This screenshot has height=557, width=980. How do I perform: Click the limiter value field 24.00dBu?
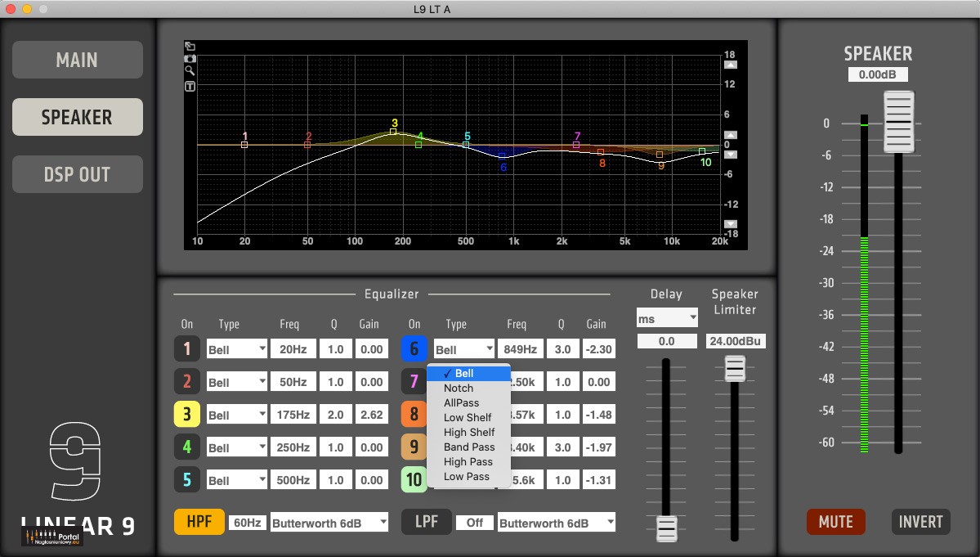pyautogui.click(x=736, y=341)
